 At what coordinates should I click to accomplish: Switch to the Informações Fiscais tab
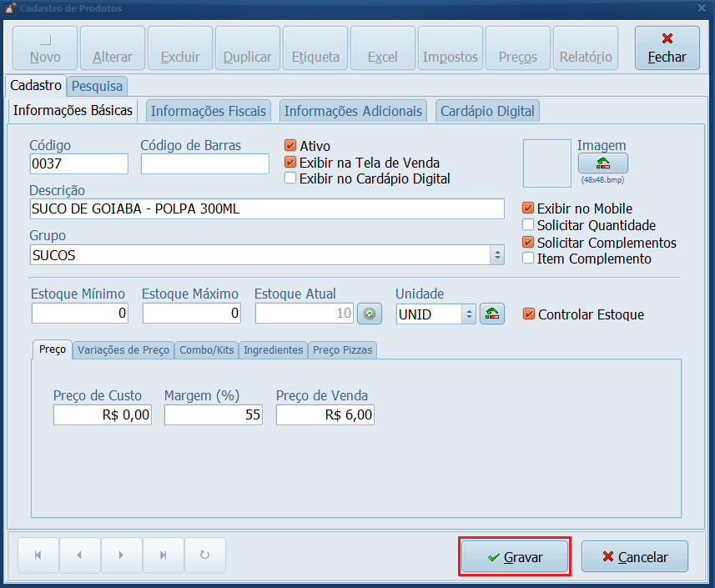tap(209, 111)
